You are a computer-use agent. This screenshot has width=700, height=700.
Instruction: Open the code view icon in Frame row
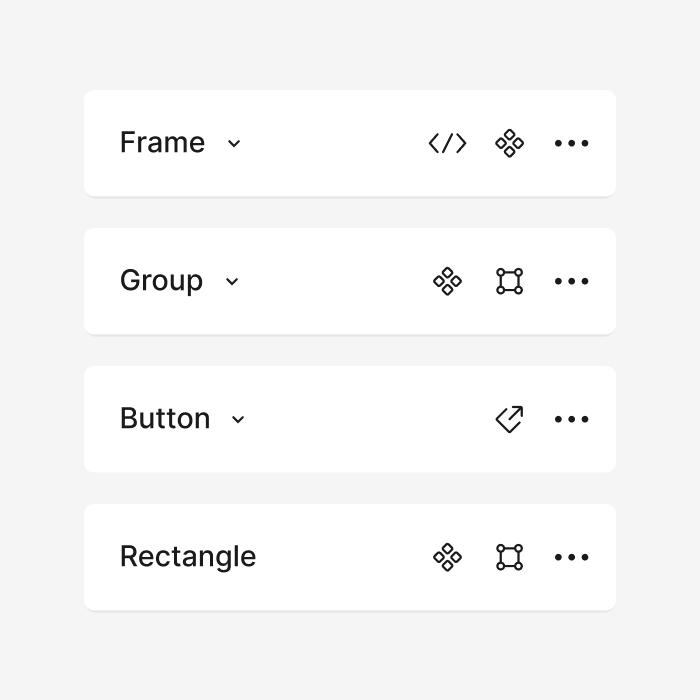(447, 143)
